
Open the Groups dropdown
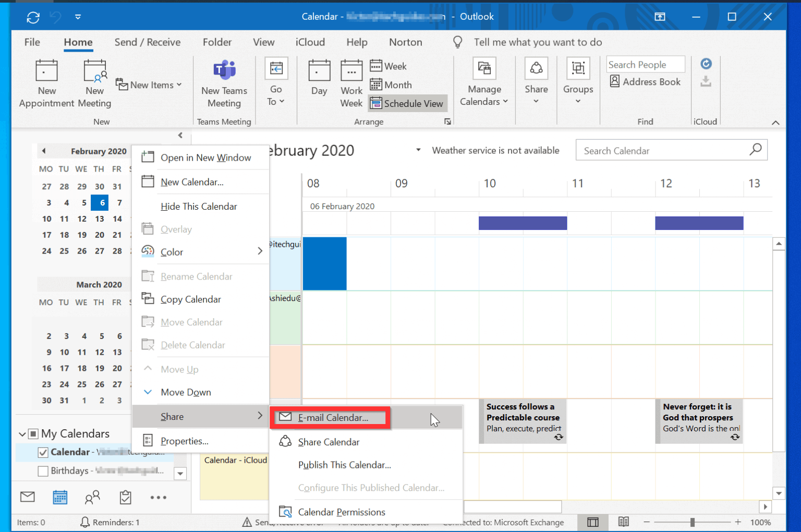578,81
